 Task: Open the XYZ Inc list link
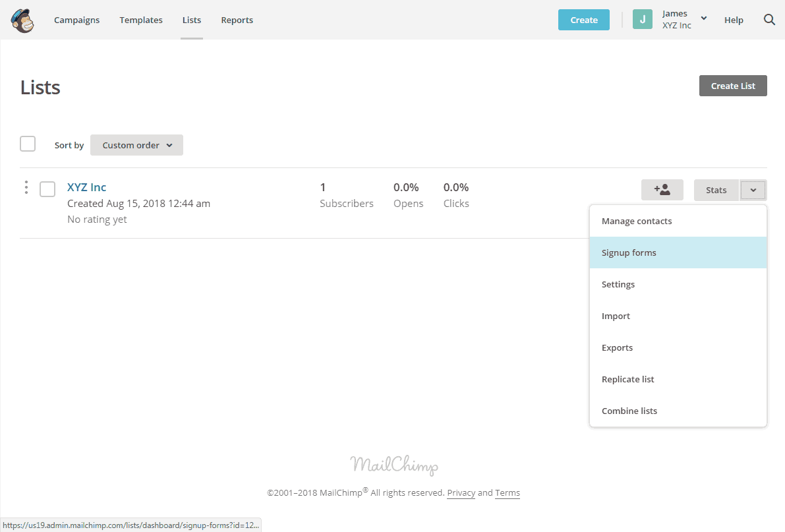(x=86, y=187)
